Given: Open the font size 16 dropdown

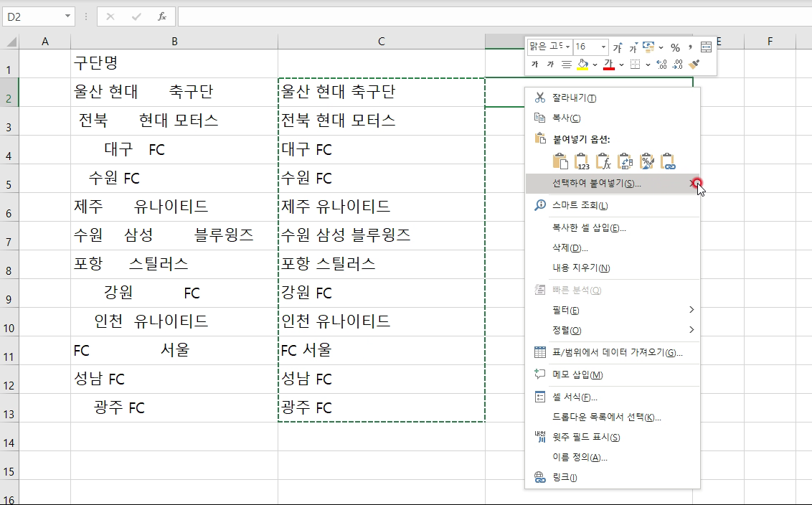Looking at the screenshot, I should coord(603,47).
